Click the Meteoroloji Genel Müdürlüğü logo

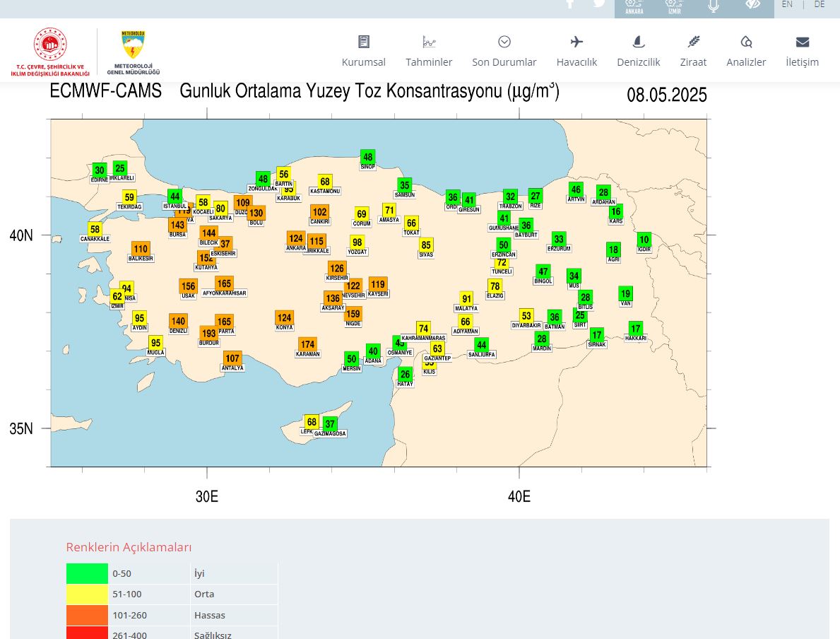133,52
